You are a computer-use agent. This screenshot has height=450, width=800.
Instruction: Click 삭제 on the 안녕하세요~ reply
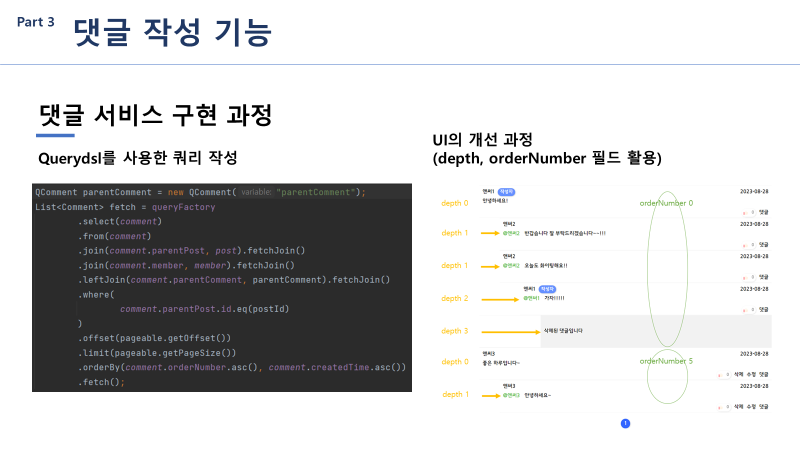tap(738, 407)
